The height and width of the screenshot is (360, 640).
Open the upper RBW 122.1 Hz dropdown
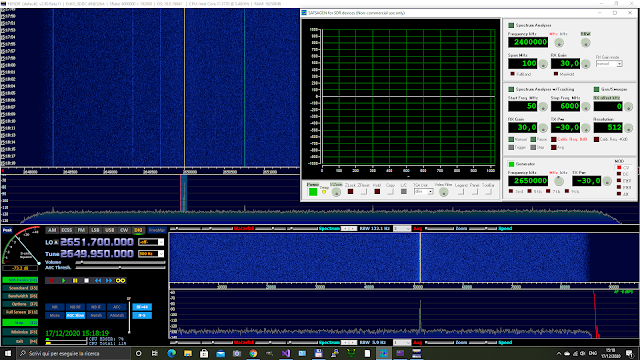402,229
